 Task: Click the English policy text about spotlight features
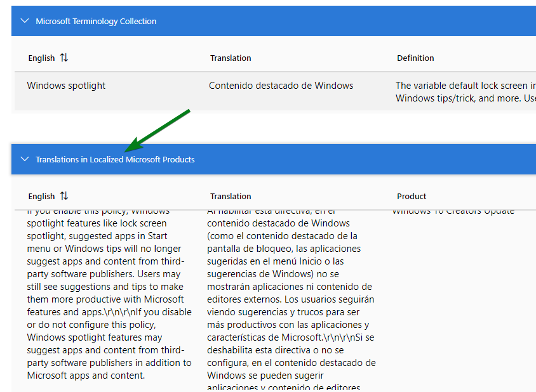click(109, 294)
